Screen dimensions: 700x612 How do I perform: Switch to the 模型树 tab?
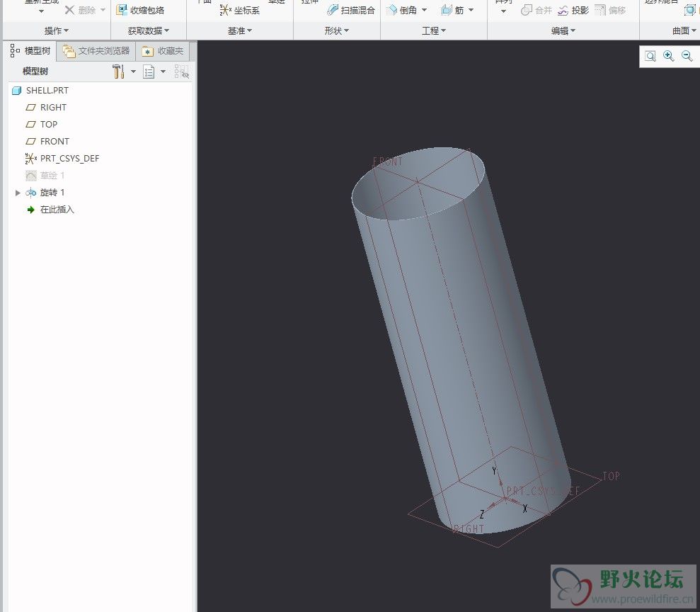pos(30,51)
